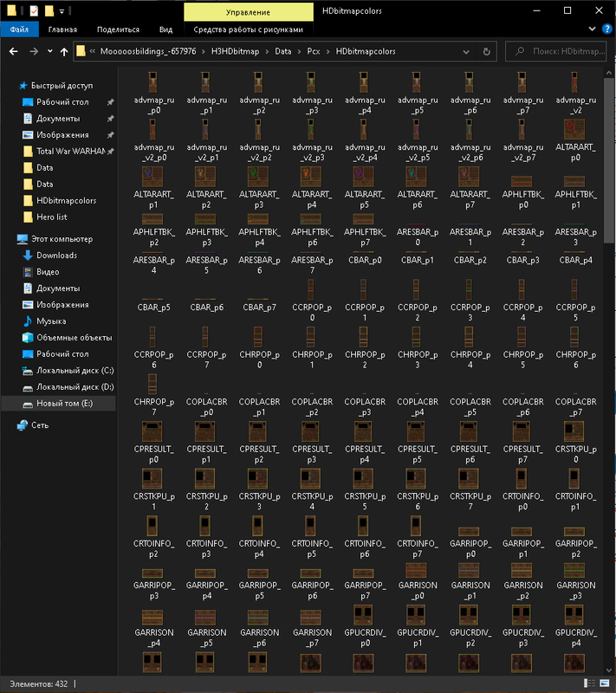The image size is (616, 693).
Task: Open Hero list folder in sidebar
Action: pyautogui.click(x=51, y=217)
